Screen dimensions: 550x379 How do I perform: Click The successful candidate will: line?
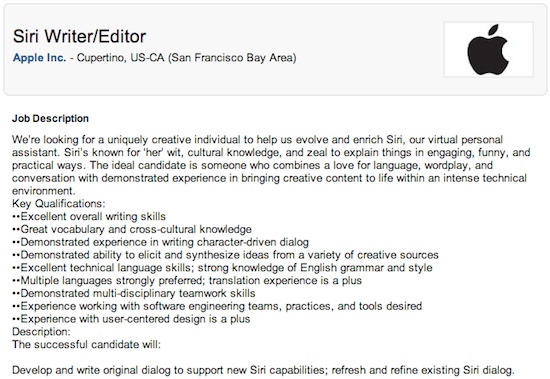pos(86,345)
